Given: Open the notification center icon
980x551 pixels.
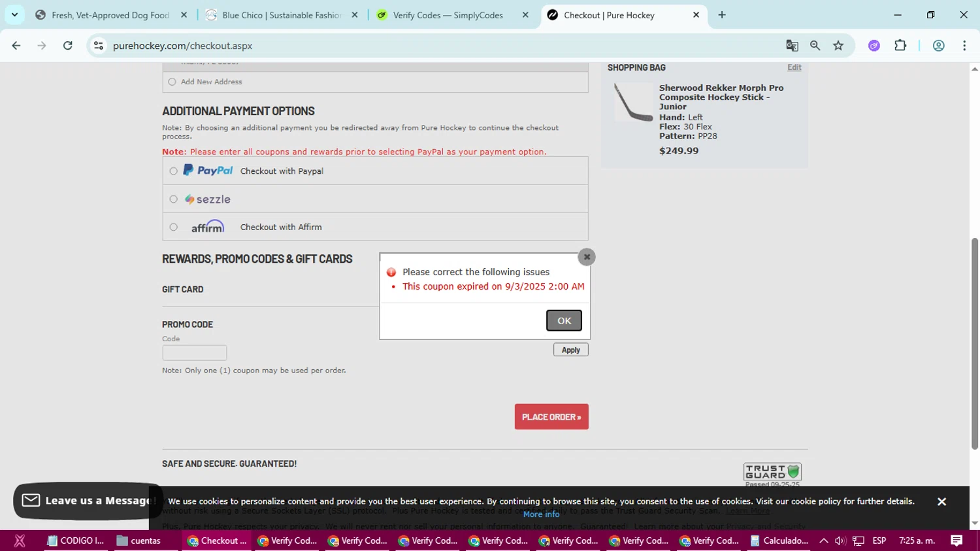Looking at the screenshot, I should [956, 541].
